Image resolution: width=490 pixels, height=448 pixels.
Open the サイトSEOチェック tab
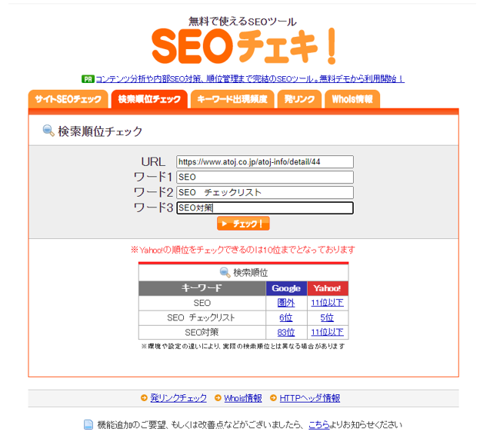[x=68, y=99]
